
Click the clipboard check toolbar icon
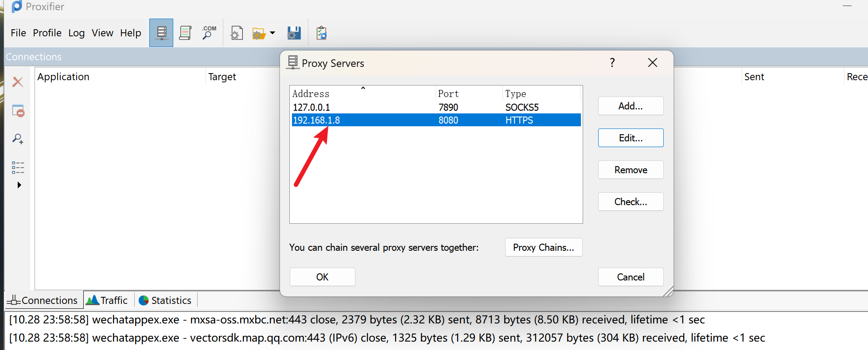[x=321, y=33]
